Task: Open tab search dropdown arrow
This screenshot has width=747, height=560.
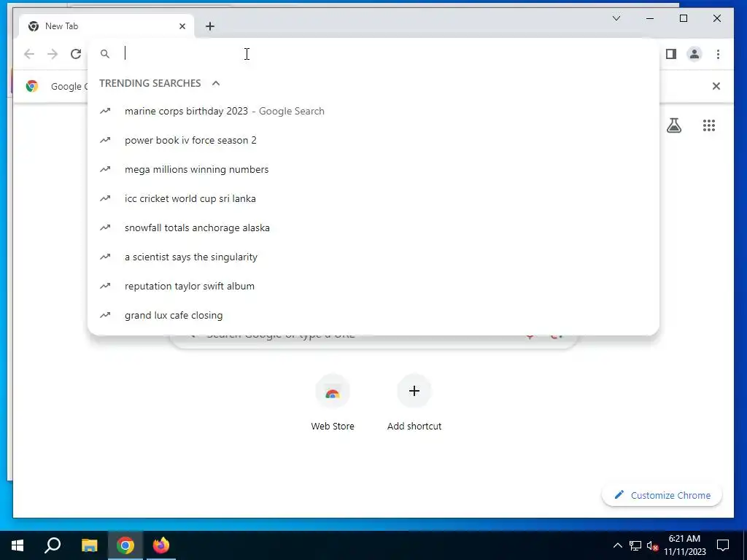Action: [x=616, y=18]
